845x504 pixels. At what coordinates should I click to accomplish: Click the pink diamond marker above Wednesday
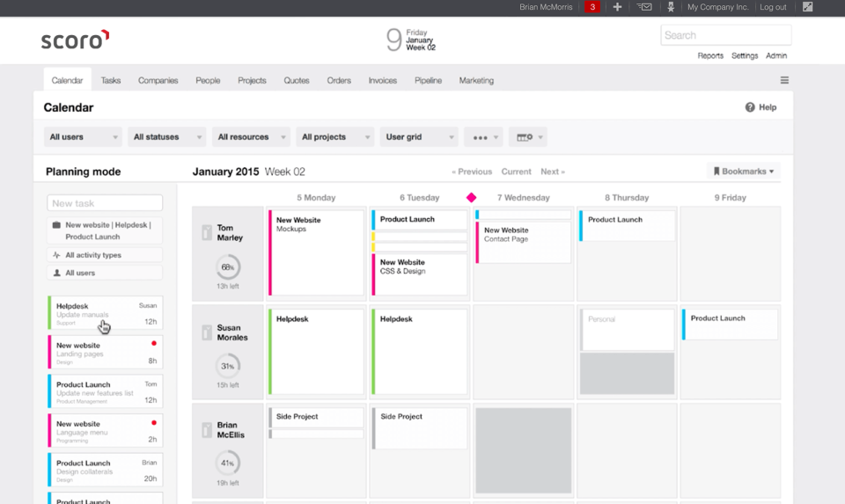471,198
